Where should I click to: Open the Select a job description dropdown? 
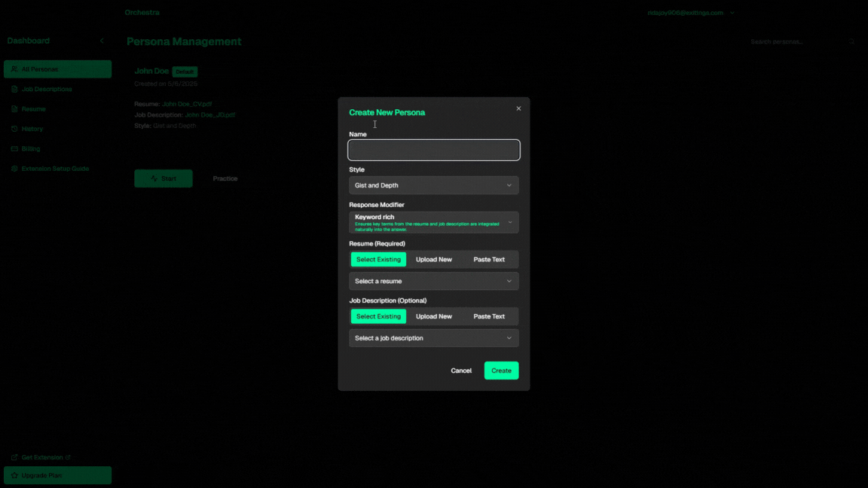click(433, 338)
